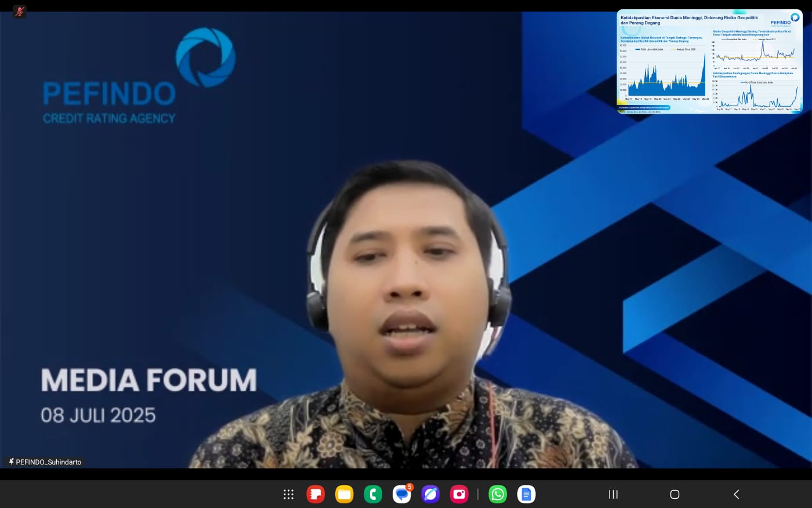Image resolution: width=812 pixels, height=508 pixels.
Task: Open the shared slide thumbnail
Action: coord(709,61)
